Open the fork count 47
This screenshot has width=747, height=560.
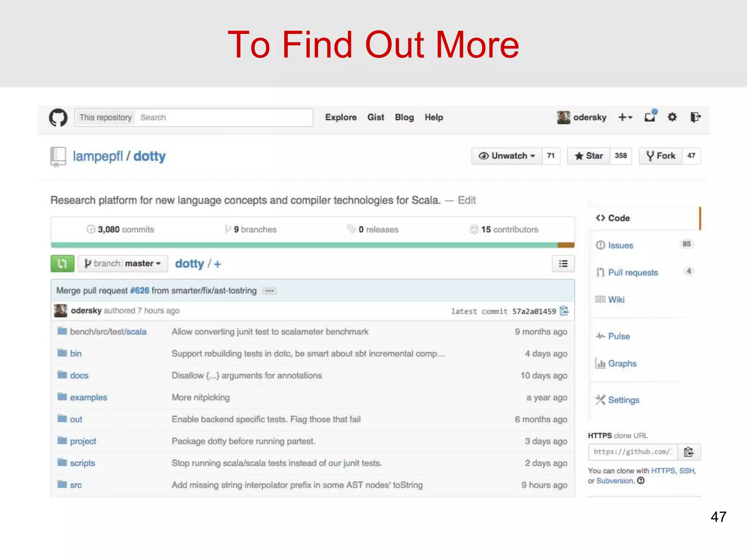[x=691, y=156]
